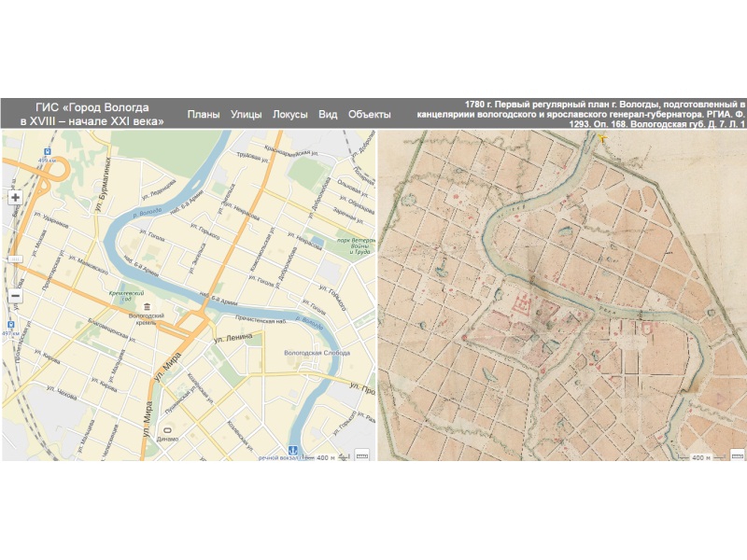Expand the Улицы menu
747x560 pixels.
(247, 114)
